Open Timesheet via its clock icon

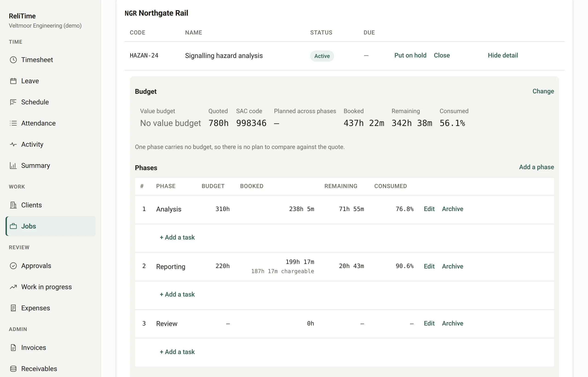coord(13,60)
